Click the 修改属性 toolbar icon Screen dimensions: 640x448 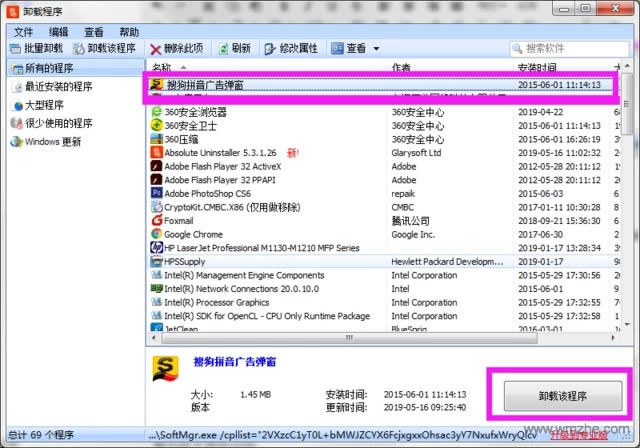click(x=270, y=49)
